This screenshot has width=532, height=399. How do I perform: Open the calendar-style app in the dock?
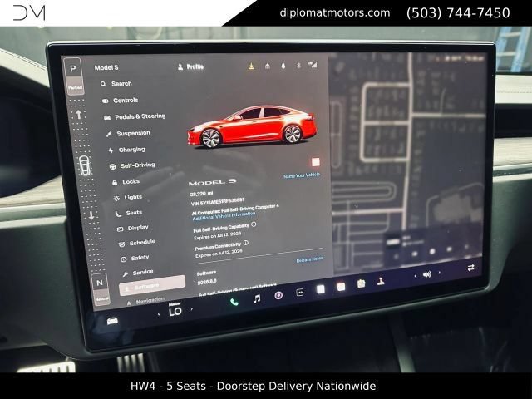click(341, 287)
